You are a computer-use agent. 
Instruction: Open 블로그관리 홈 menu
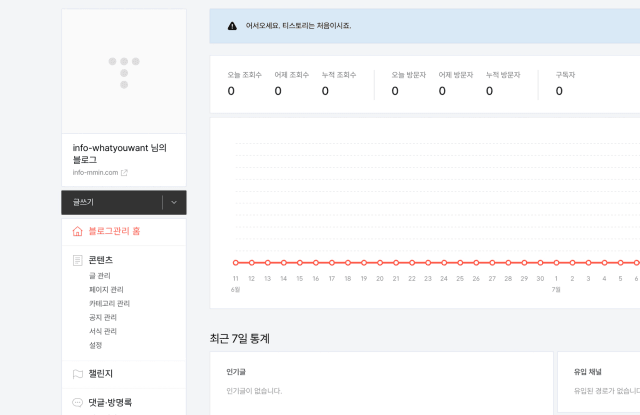click(x=114, y=231)
